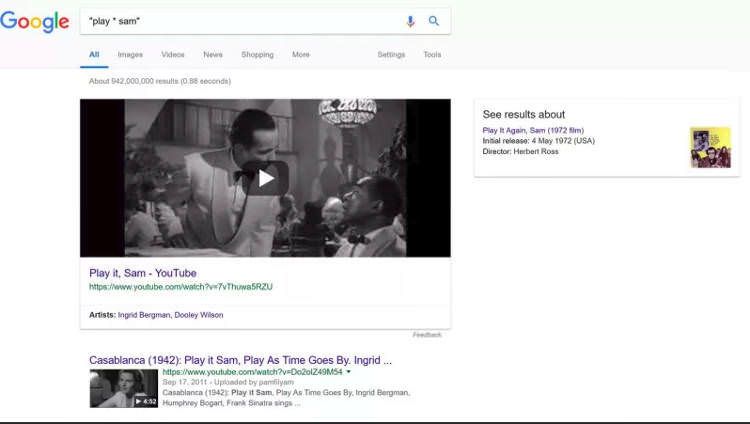Open search Tools options
This screenshot has height=424, width=750.
click(432, 55)
